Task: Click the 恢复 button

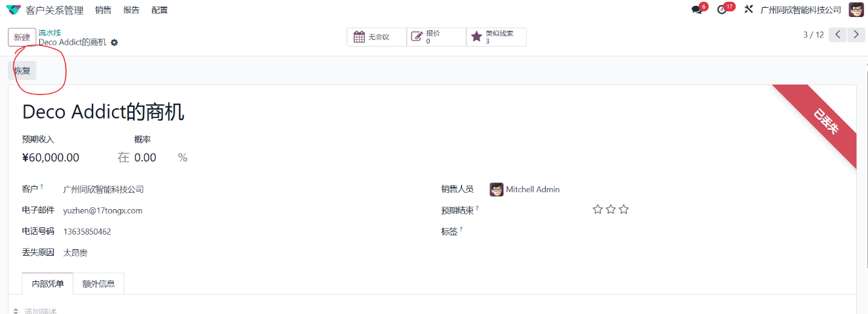Action: click(x=22, y=70)
